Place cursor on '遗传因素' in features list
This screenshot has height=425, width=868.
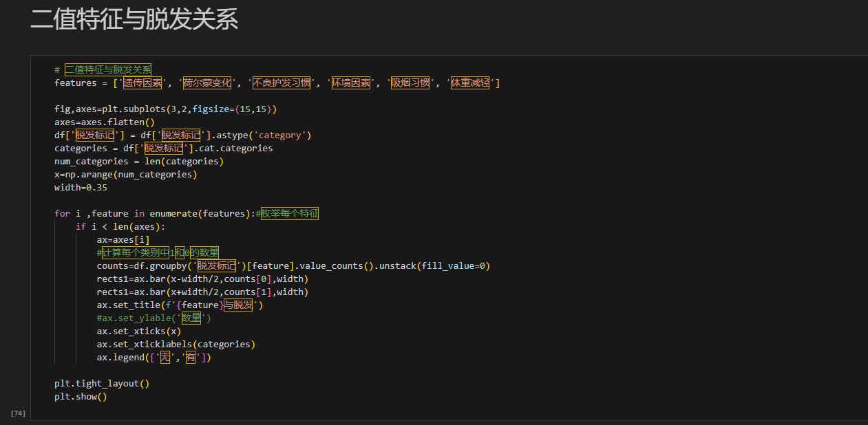(x=142, y=83)
